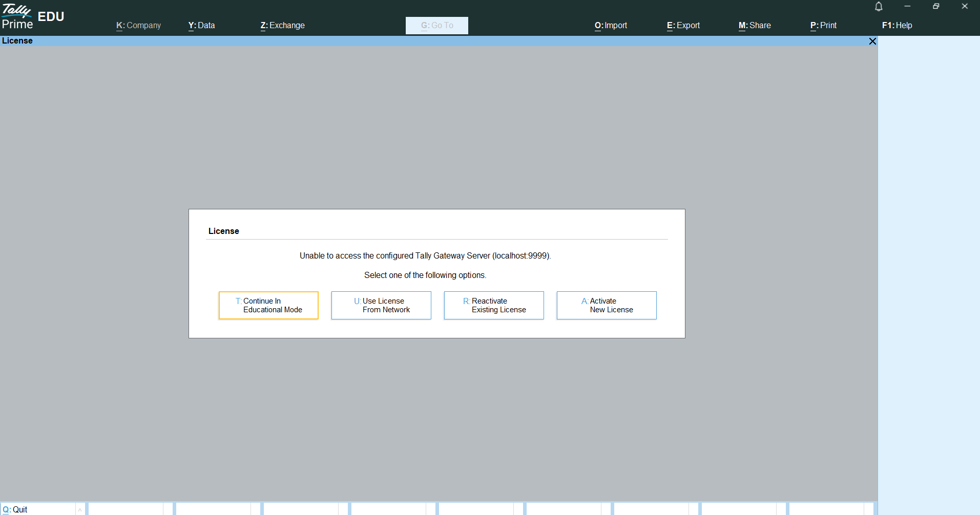Image resolution: width=980 pixels, height=515 pixels.
Task: Open the P: Print menu
Action: (823, 26)
